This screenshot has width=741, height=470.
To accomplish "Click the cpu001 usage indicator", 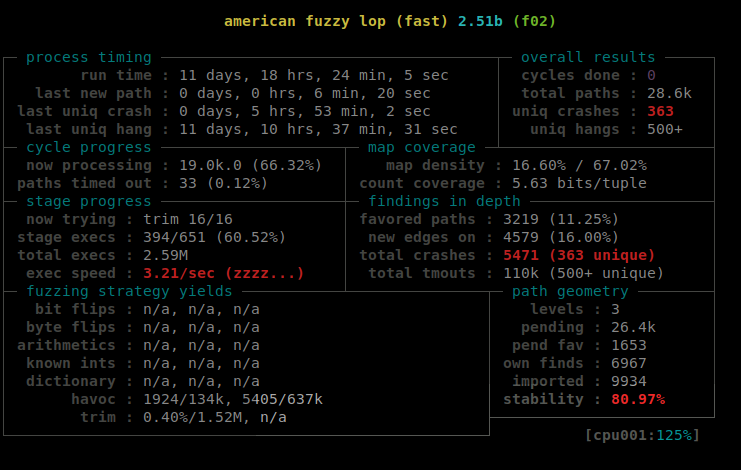I will 642,435.
